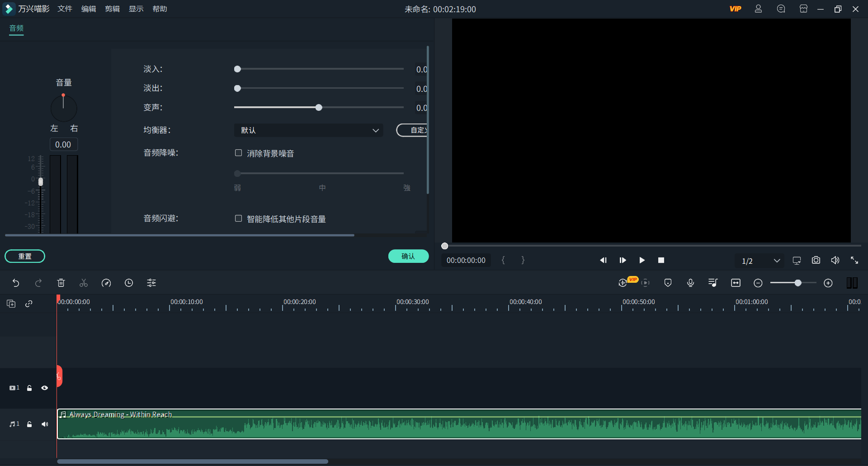868x466 pixels.
Task: Undo the last action
Action: (x=16, y=283)
